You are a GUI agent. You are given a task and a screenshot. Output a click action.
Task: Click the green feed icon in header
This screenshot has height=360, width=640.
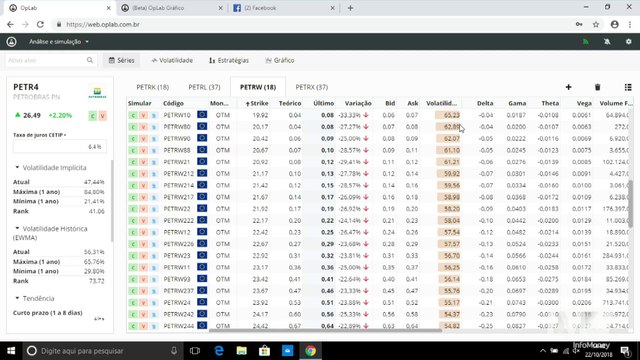click(x=586, y=42)
